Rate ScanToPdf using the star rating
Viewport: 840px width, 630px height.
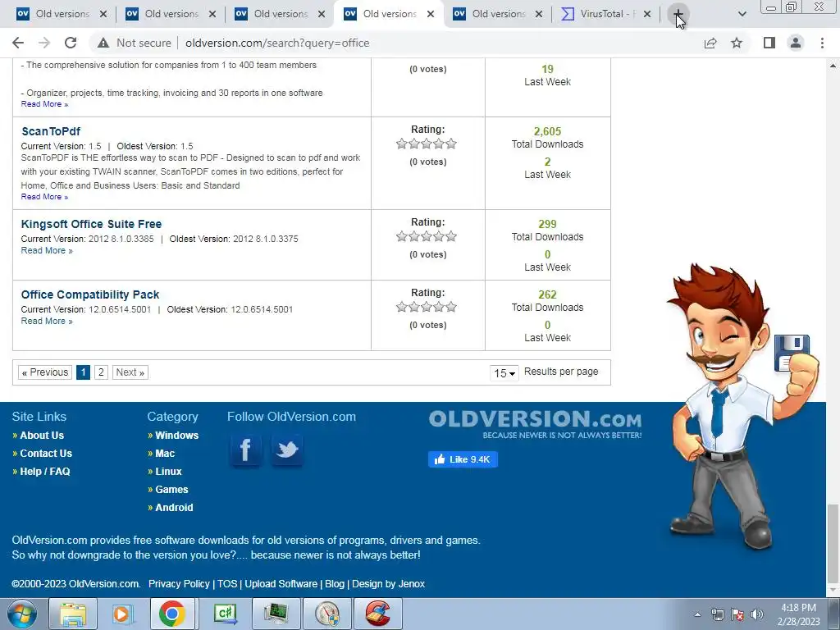tap(427, 144)
